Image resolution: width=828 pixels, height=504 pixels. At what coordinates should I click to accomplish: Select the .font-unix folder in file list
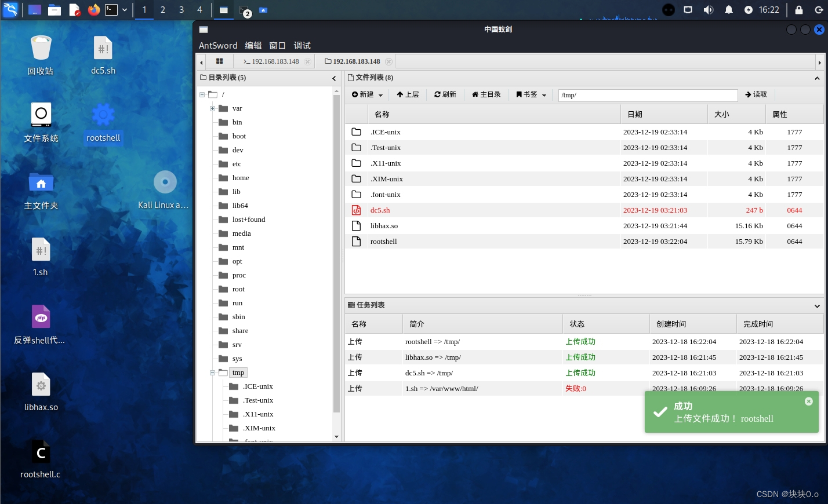click(x=584, y=195)
